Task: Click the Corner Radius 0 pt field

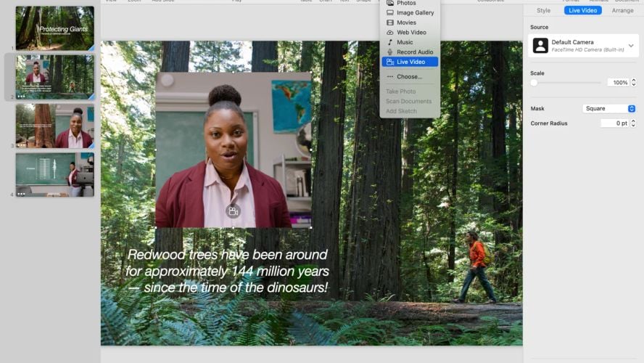Action: pyautogui.click(x=615, y=123)
